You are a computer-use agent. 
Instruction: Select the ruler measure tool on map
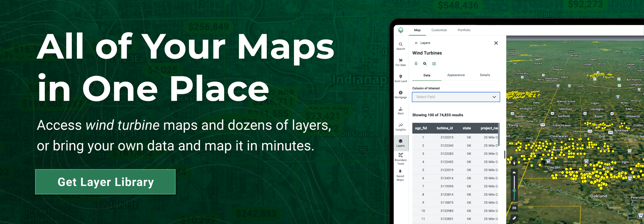point(514,218)
